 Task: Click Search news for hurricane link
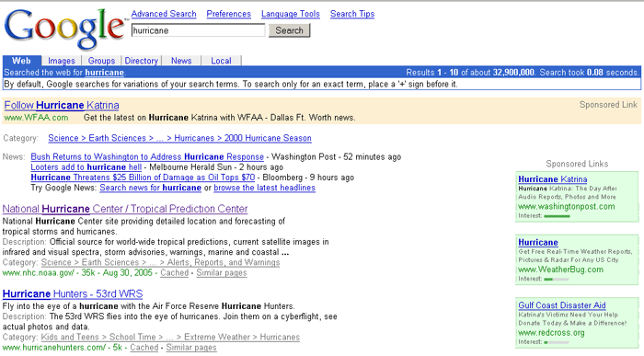pyautogui.click(x=150, y=188)
